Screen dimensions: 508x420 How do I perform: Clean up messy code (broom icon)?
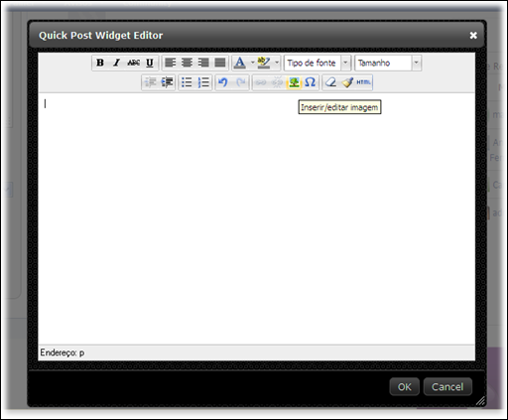(x=347, y=82)
